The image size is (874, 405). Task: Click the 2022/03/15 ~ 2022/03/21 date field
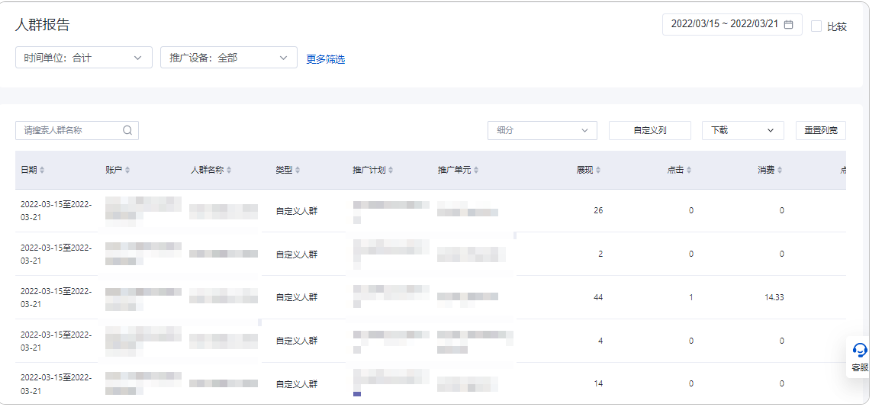[732, 25]
